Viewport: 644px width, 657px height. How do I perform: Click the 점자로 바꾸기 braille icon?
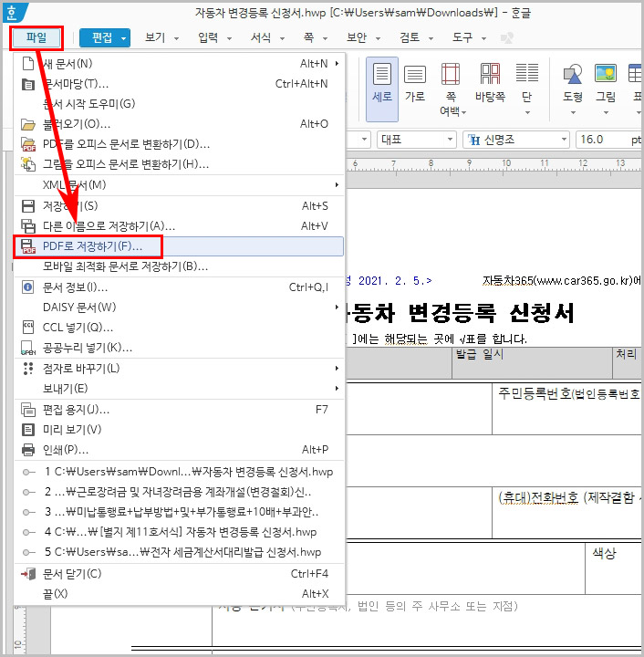tap(28, 369)
